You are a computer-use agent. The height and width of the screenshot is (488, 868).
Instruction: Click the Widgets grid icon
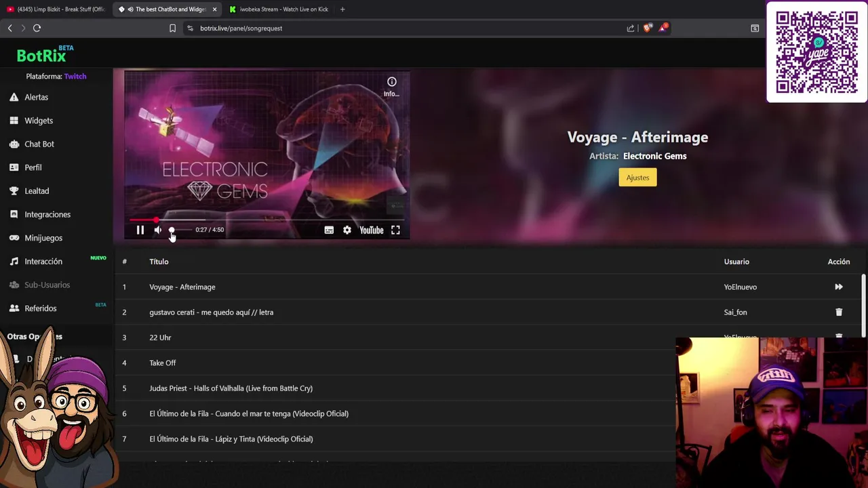pyautogui.click(x=14, y=121)
